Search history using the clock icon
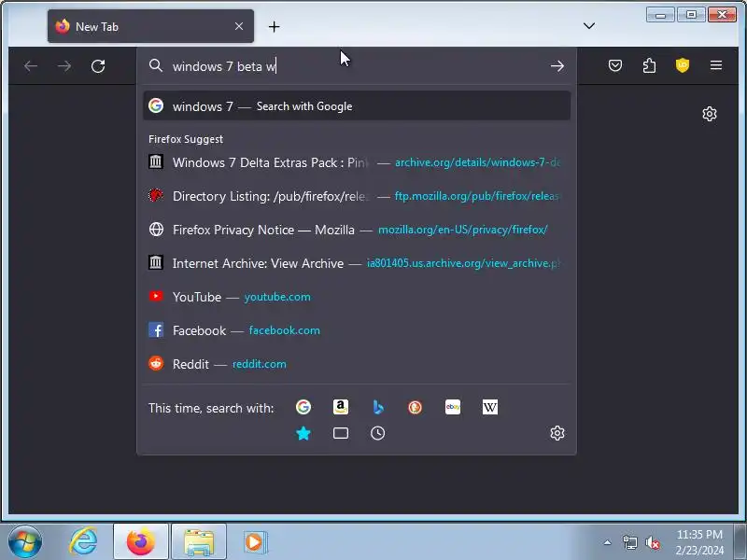This screenshot has width=747, height=560. click(378, 433)
